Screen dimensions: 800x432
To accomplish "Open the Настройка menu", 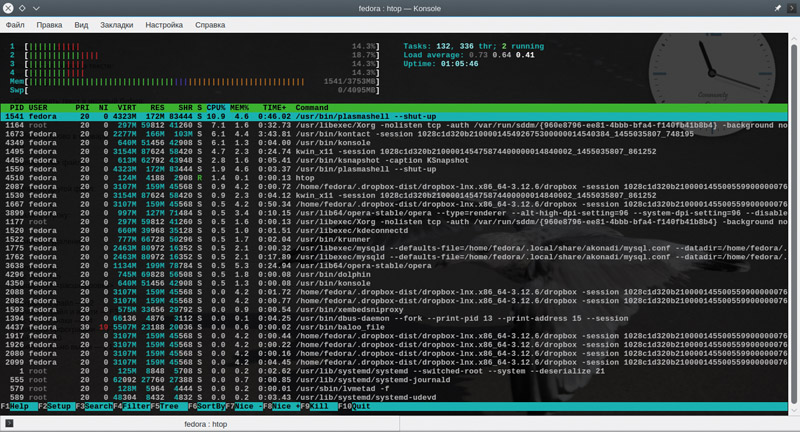I will [x=164, y=24].
